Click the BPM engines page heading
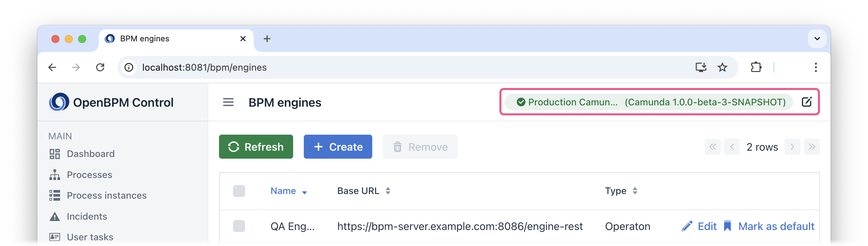The height and width of the screenshot is (246, 868). 285,102
